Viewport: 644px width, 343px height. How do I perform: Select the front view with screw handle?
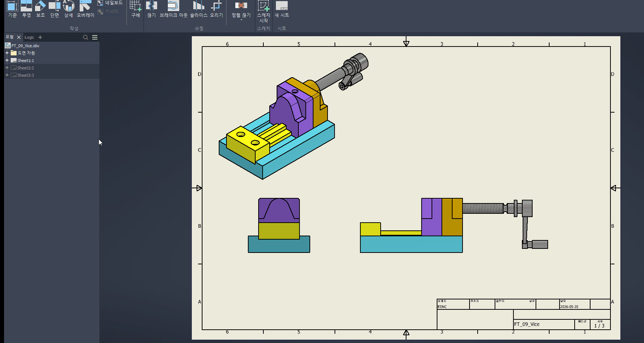pos(454,225)
